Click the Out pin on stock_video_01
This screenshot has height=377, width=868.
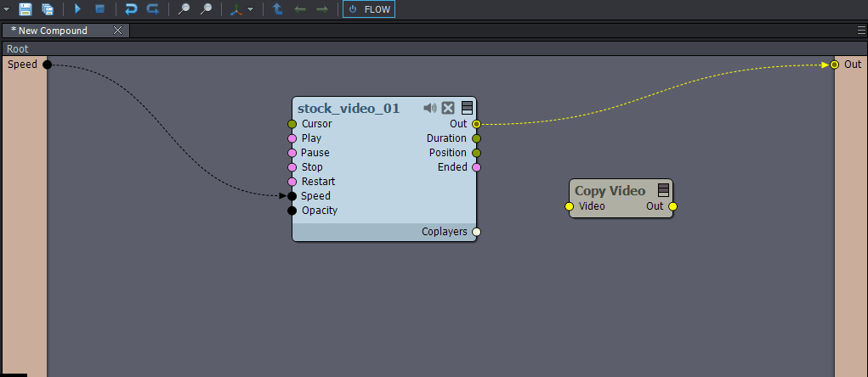[x=476, y=124]
